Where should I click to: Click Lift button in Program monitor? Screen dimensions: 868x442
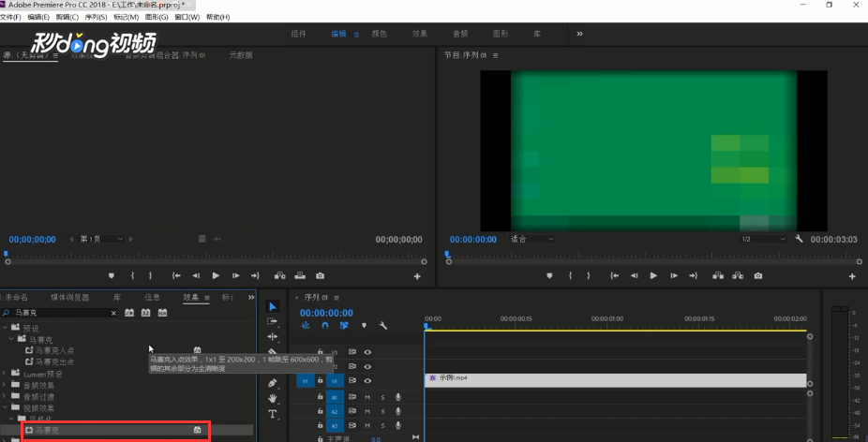[x=719, y=275]
